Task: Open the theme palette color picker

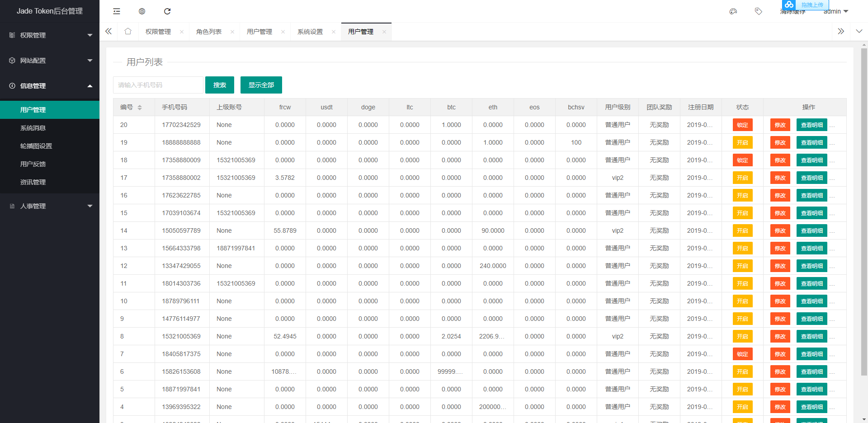Action: (733, 11)
